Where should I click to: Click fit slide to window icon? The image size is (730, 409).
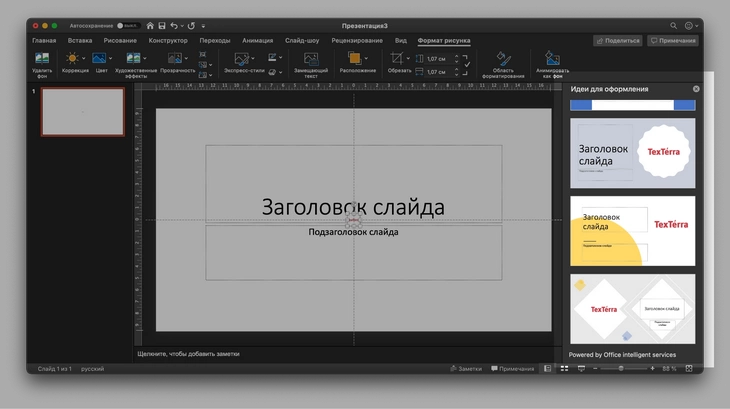pyautogui.click(x=689, y=369)
